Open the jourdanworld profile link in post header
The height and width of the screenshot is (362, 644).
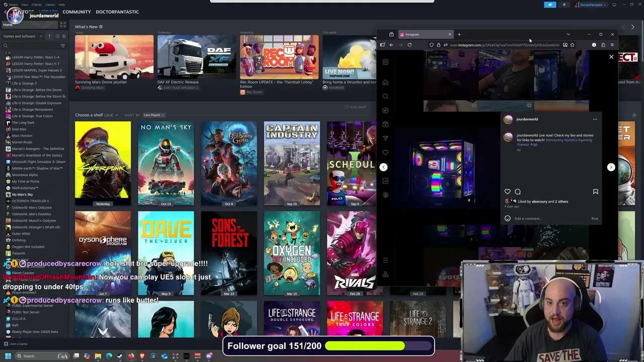coord(527,119)
